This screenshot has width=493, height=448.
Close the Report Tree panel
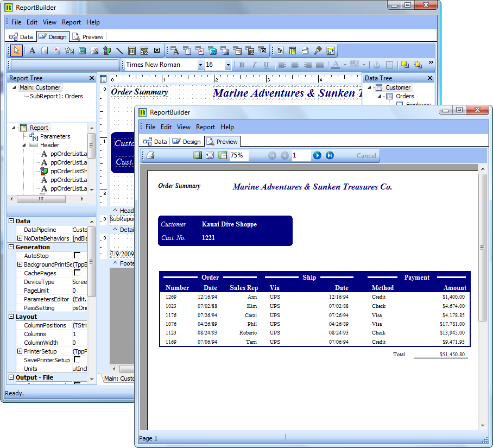coord(92,78)
